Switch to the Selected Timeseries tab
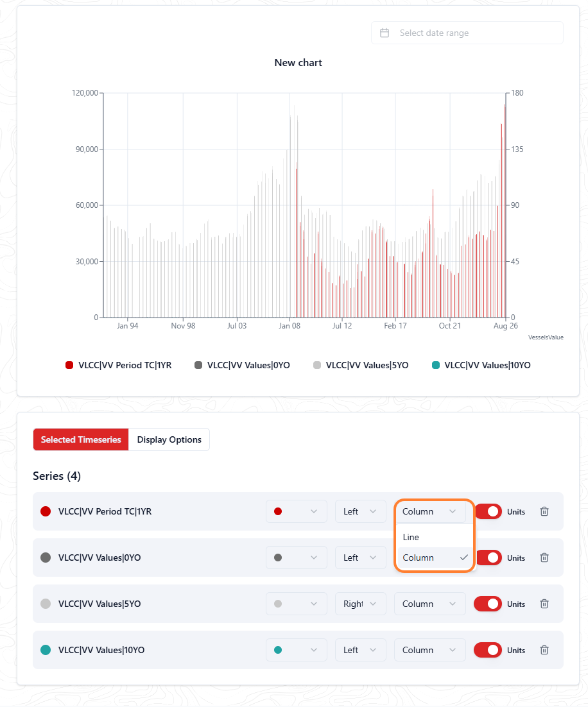The width and height of the screenshot is (588, 707). (81, 439)
